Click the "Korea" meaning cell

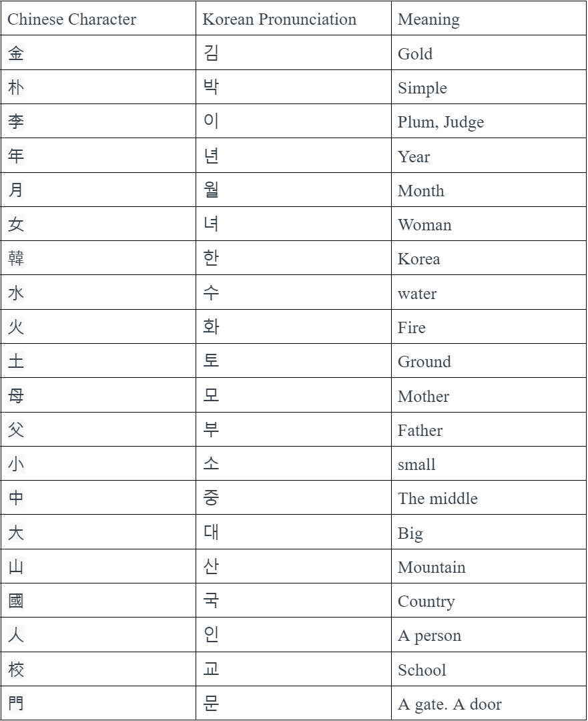coord(418,259)
